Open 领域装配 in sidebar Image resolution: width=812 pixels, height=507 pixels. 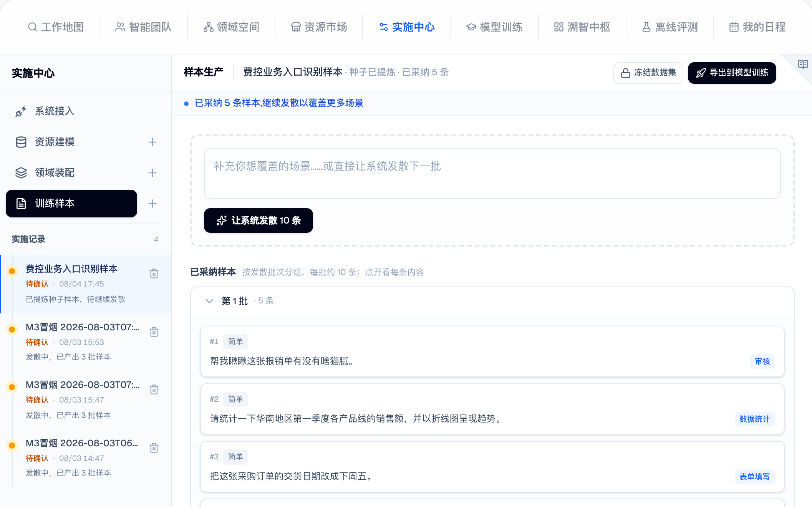coord(71,173)
